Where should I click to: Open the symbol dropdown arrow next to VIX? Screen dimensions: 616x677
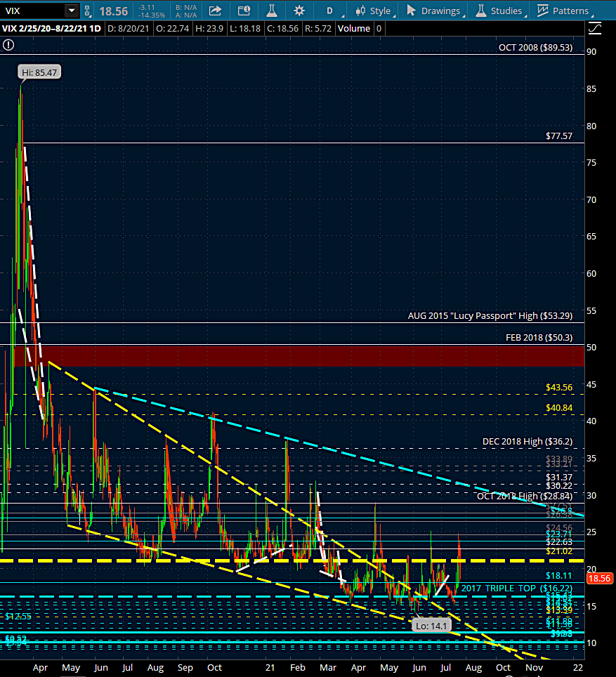[x=71, y=11]
